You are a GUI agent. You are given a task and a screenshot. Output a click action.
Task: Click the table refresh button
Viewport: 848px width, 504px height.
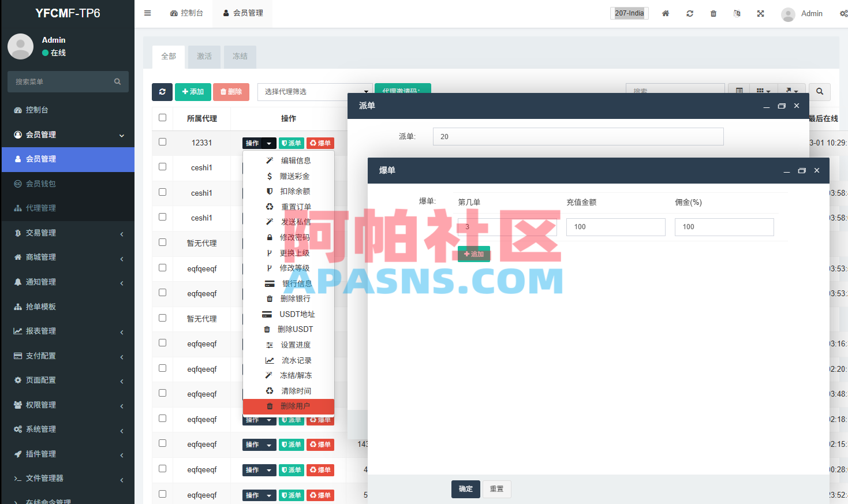tap(162, 92)
